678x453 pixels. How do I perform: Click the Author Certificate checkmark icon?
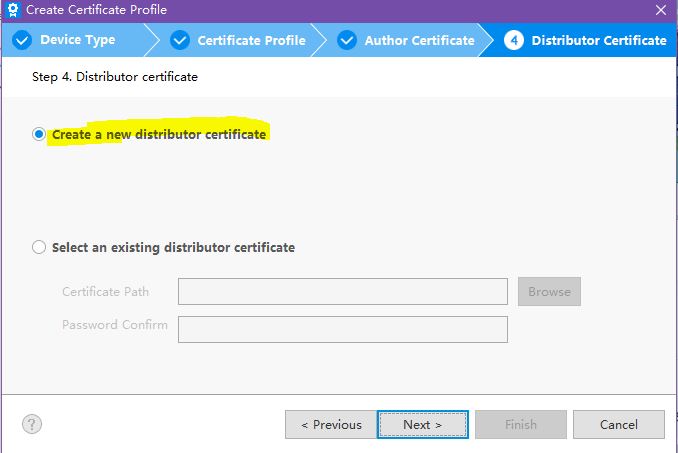[347, 41]
